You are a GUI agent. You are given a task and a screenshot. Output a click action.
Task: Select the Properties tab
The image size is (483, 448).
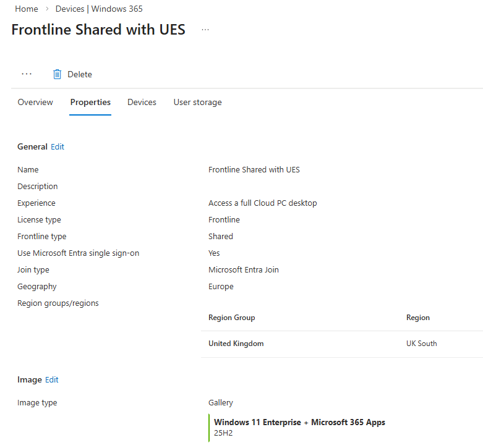tap(90, 102)
